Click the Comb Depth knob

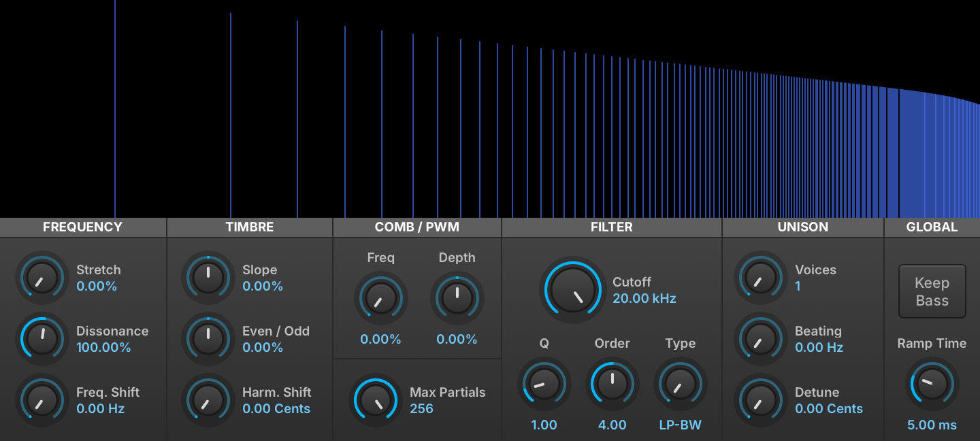[457, 298]
